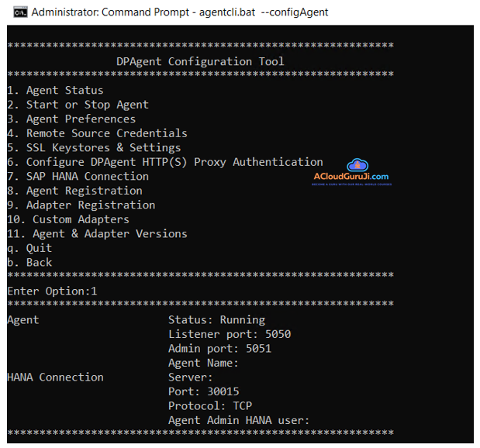Click the ACloudGuruji.com watermark text
The width and height of the screenshot is (480, 448).
click(x=351, y=177)
